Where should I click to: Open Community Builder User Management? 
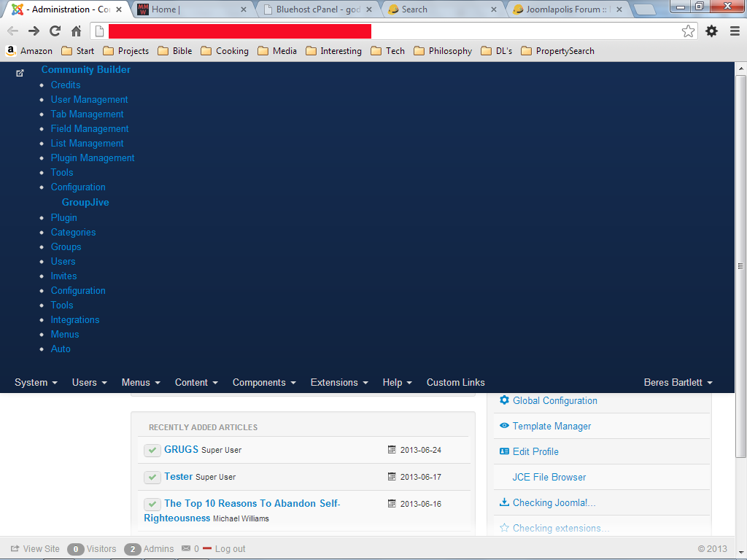(90, 99)
